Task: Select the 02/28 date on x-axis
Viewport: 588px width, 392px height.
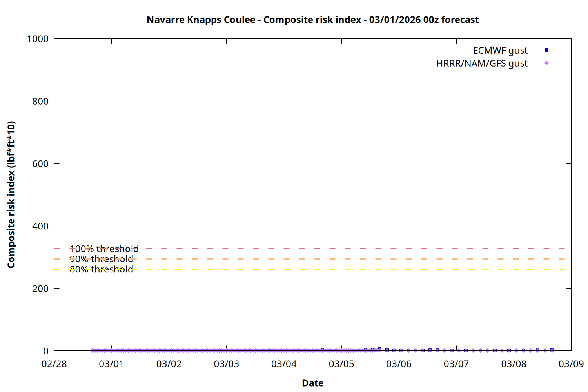Action: tap(54, 364)
